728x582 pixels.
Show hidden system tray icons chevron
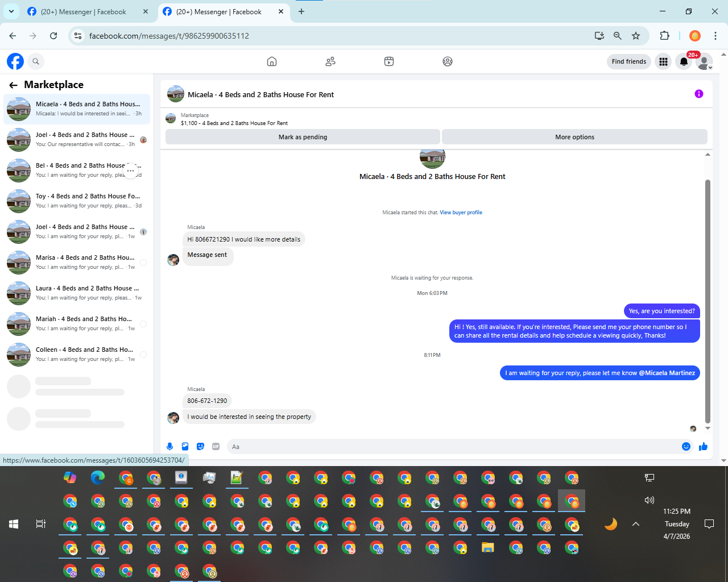[x=636, y=524]
